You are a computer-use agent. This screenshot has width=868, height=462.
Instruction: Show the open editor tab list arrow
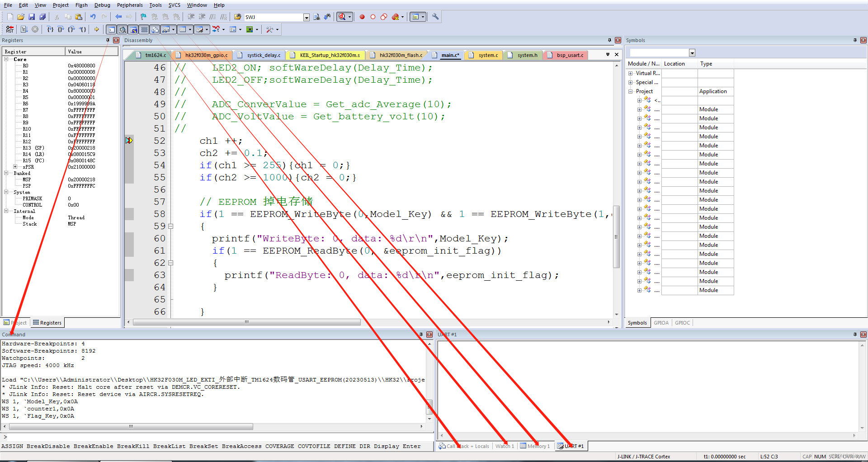(x=608, y=55)
